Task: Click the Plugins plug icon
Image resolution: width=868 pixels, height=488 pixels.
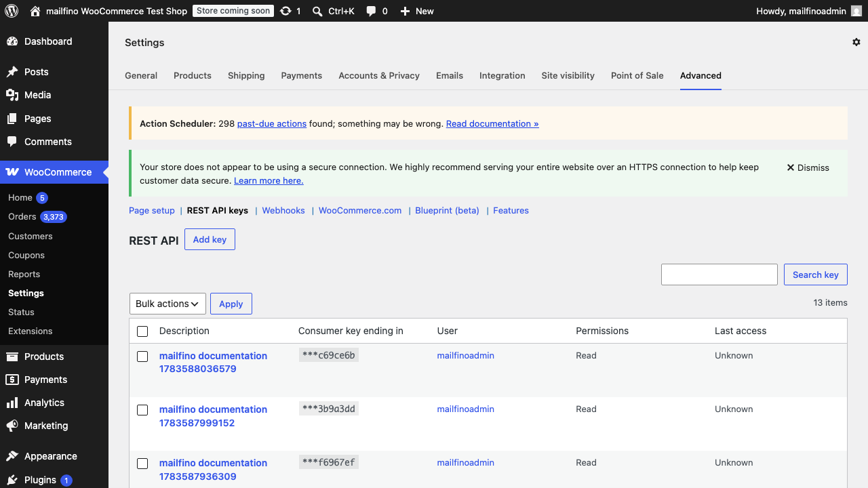Action: (12, 479)
